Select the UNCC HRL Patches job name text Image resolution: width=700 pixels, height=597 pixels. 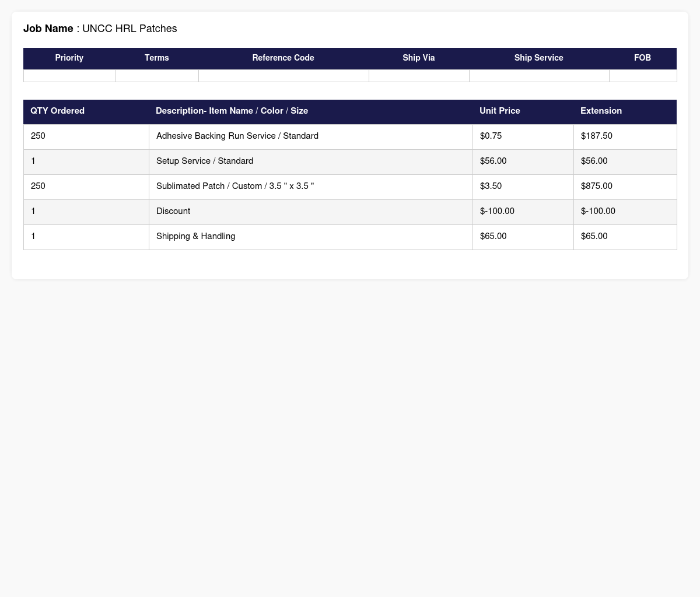pyautogui.click(x=129, y=29)
